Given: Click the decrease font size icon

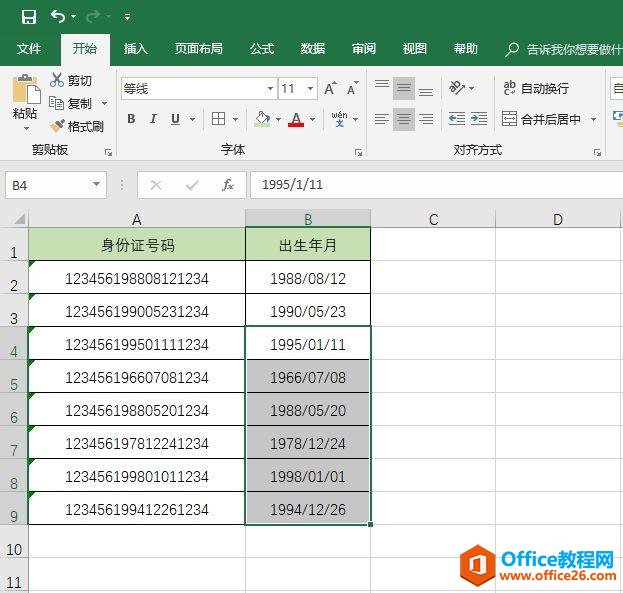Looking at the screenshot, I should click(x=352, y=88).
